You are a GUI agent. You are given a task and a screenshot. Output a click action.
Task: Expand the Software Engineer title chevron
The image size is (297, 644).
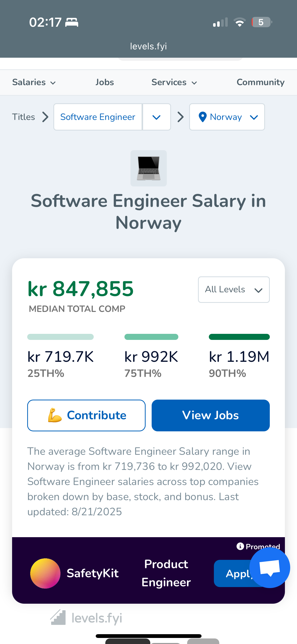pos(156,117)
